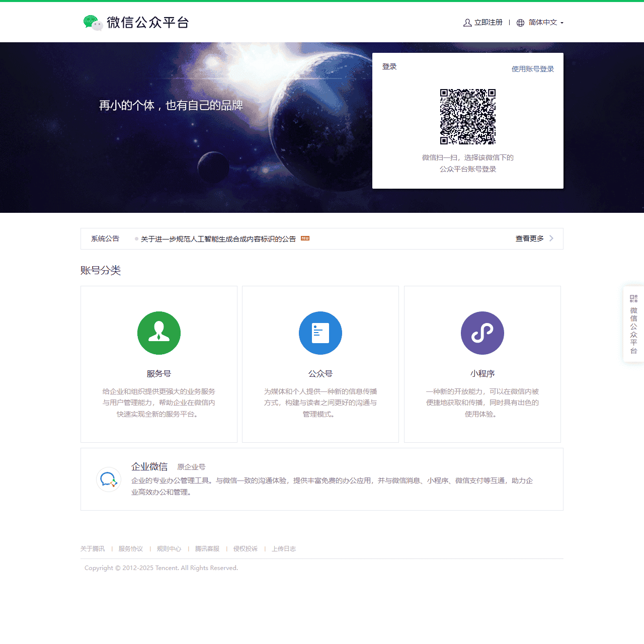Switch to 使用账号登录 login mode
The image size is (644, 644).
tap(533, 69)
